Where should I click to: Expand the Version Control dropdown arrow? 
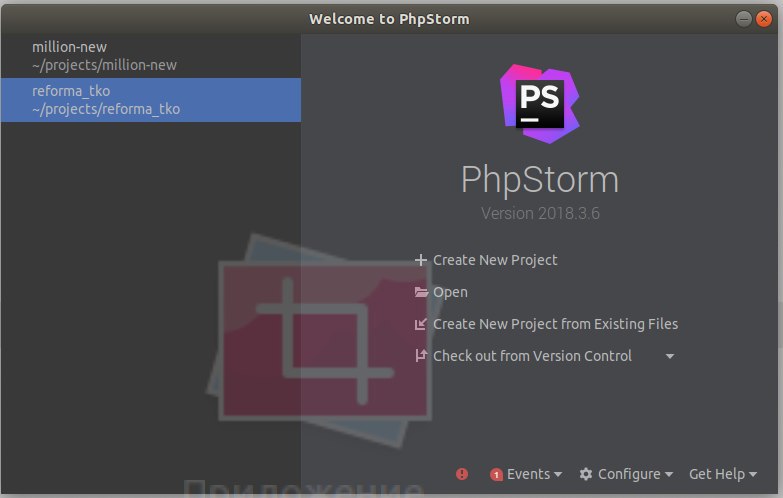click(670, 357)
